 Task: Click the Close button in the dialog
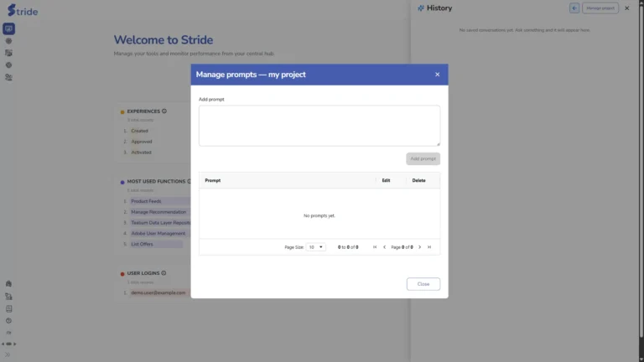(423, 284)
